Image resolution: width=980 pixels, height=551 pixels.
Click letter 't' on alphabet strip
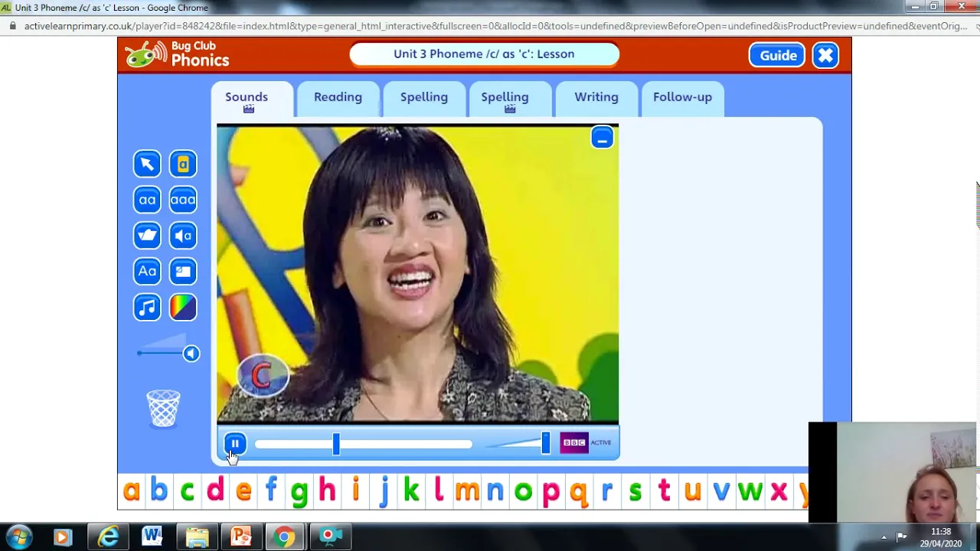(664, 490)
